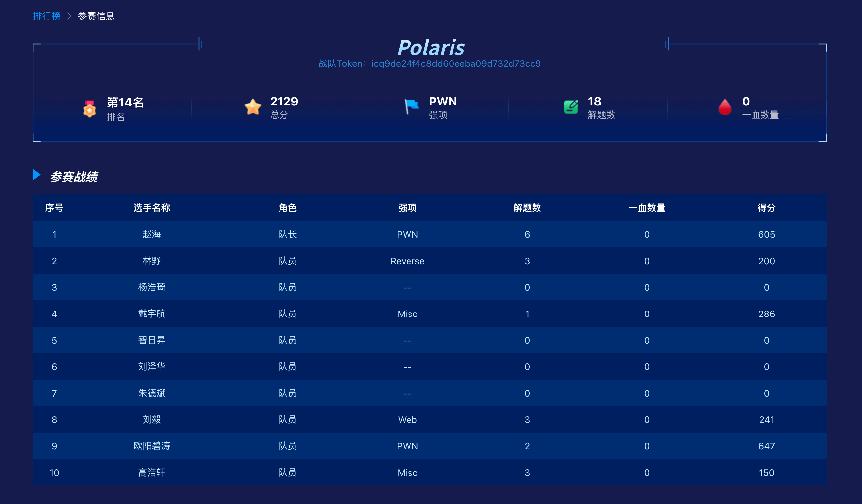862x504 pixels.
Task: Open the 排行榜 breadcrumb link
Action: pyautogui.click(x=47, y=16)
